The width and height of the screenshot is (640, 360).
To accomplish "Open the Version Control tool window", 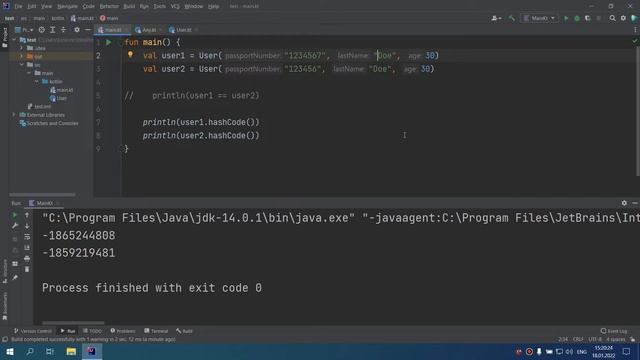I will click(33, 331).
